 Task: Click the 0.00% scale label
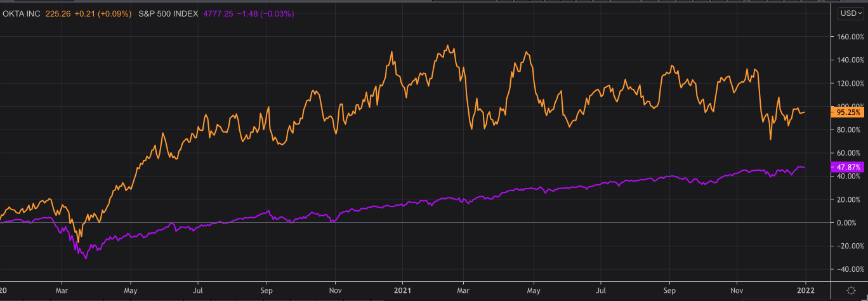pos(849,223)
